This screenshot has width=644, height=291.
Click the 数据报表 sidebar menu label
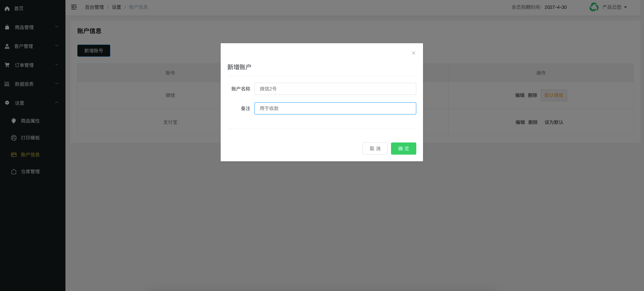[24, 84]
